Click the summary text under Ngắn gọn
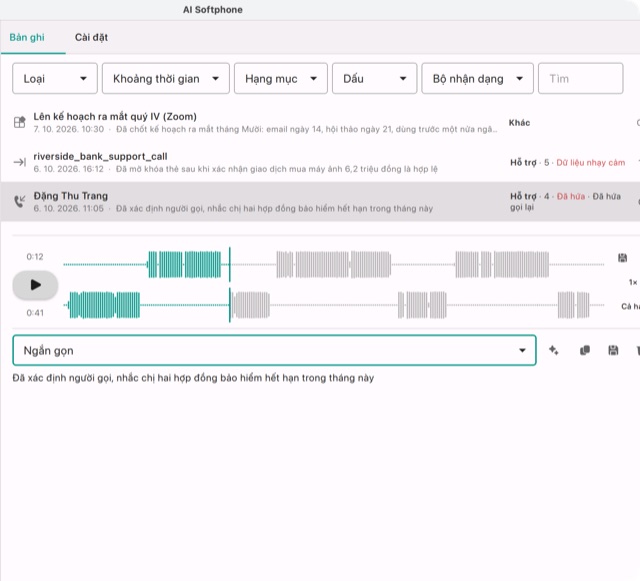Viewport: 640px width, 581px height. click(x=193, y=378)
